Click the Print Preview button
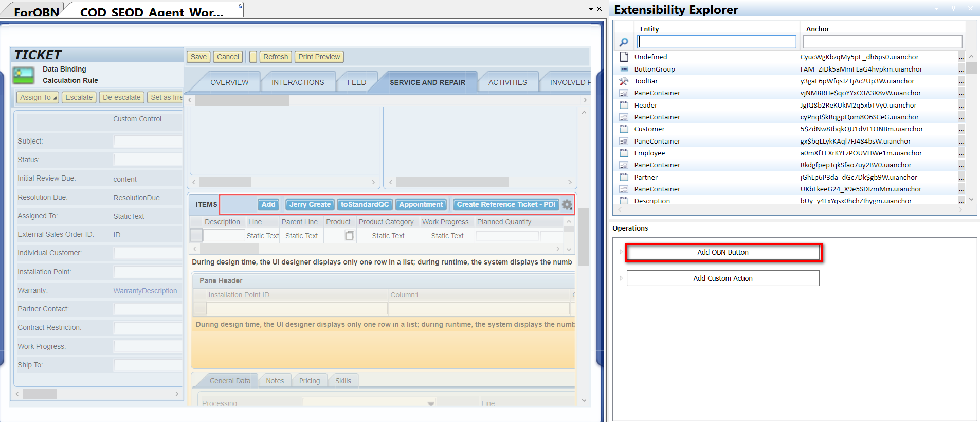Image resolution: width=980 pixels, height=422 pixels. click(319, 57)
